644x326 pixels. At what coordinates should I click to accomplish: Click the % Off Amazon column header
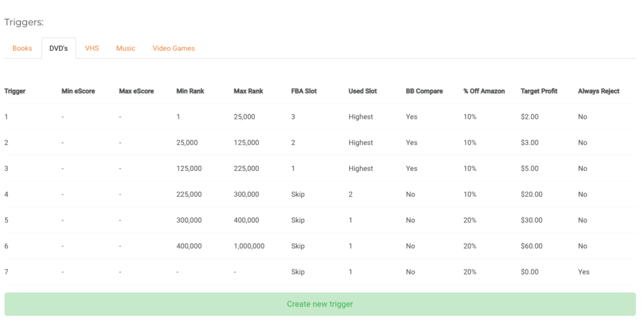(x=484, y=91)
